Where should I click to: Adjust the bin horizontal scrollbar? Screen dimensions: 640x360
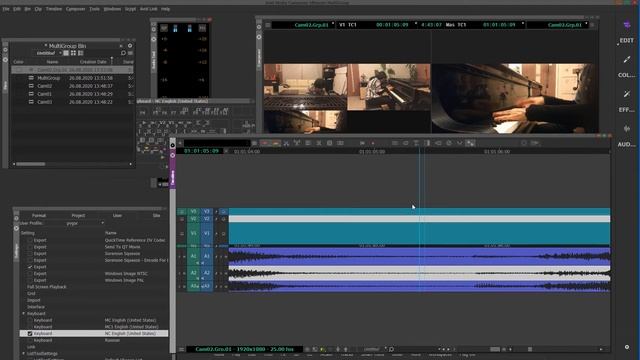(31, 164)
